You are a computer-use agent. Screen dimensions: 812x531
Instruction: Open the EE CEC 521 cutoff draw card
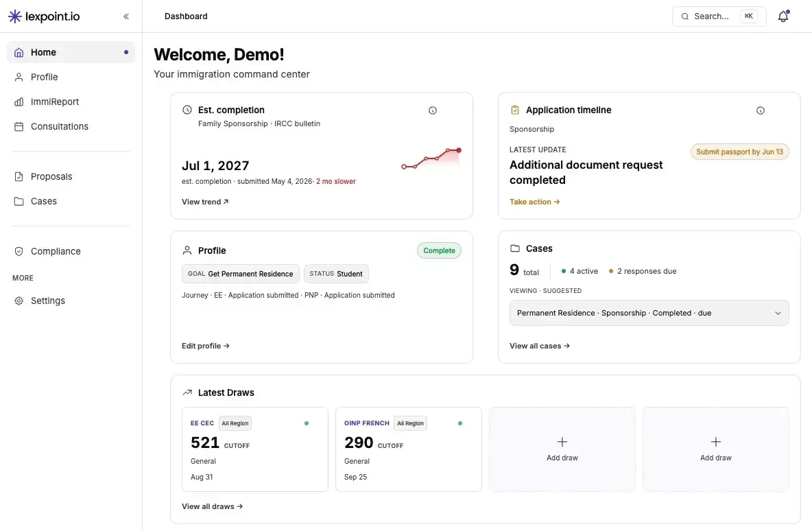(x=255, y=449)
